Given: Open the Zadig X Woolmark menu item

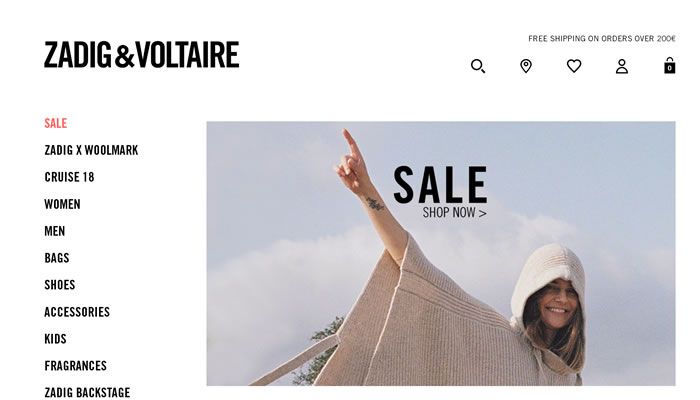Looking at the screenshot, I should click(x=91, y=150).
